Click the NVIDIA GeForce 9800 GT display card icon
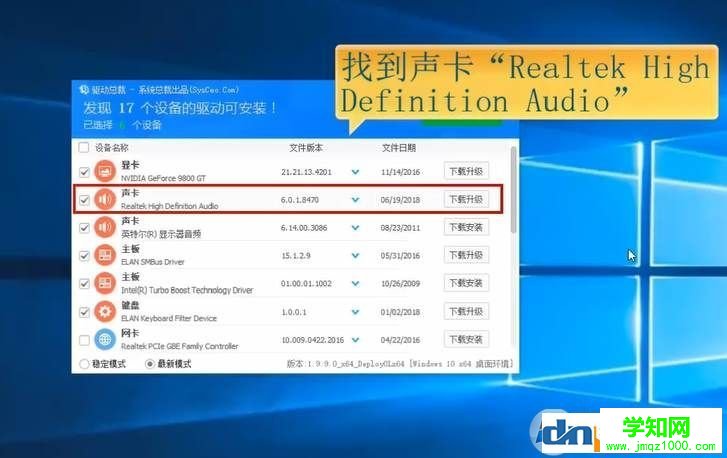Screen dimensions: 727x458 [105, 172]
